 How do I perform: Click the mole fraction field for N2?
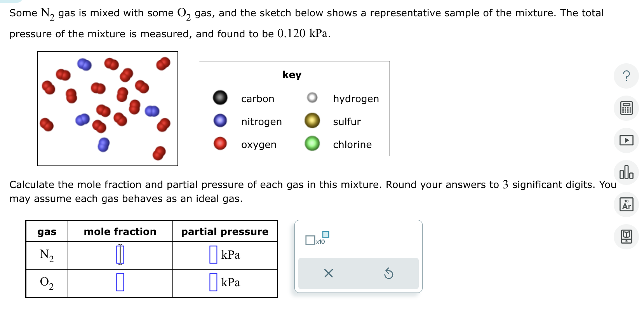coord(120,255)
